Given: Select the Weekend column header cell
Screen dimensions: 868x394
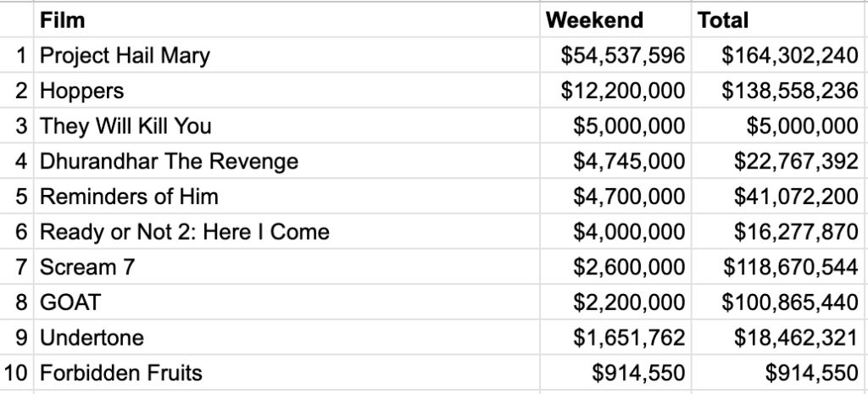Looking at the screenshot, I should pos(615,20).
